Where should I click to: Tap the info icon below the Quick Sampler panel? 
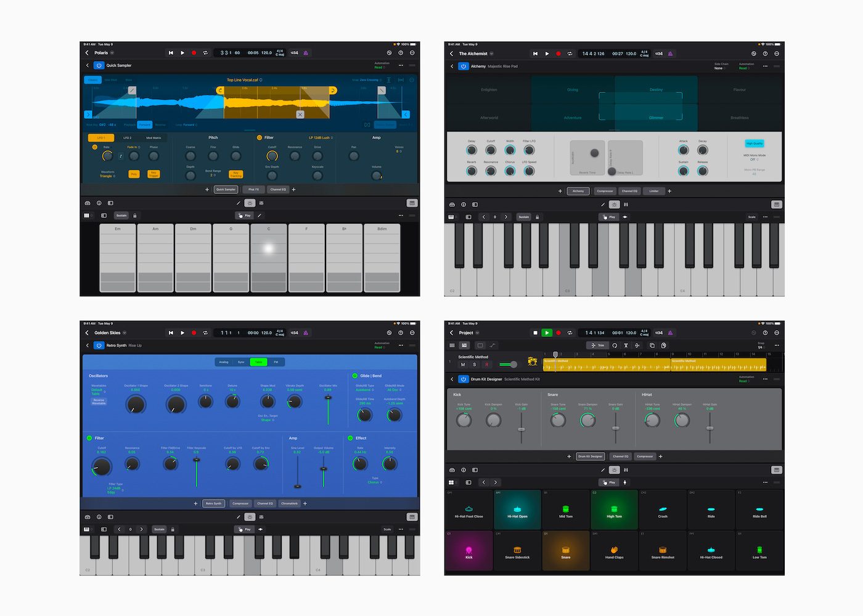tap(99, 203)
